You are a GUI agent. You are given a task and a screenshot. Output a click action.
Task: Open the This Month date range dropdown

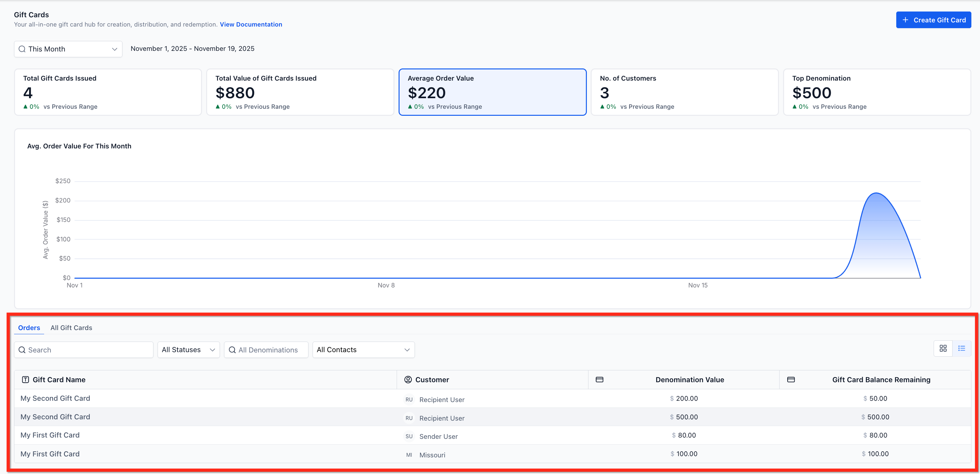tap(68, 49)
